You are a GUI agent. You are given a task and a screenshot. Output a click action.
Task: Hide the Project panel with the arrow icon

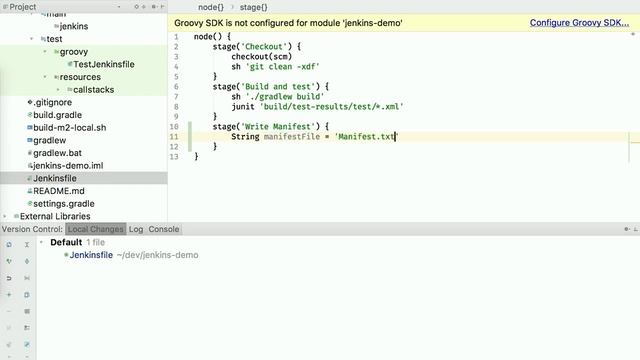162,7
